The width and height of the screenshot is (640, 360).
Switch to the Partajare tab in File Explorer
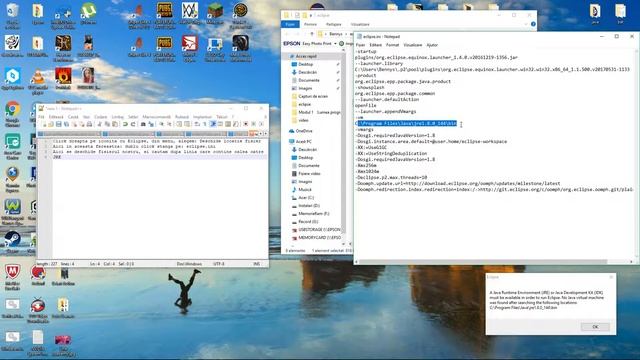(x=333, y=24)
